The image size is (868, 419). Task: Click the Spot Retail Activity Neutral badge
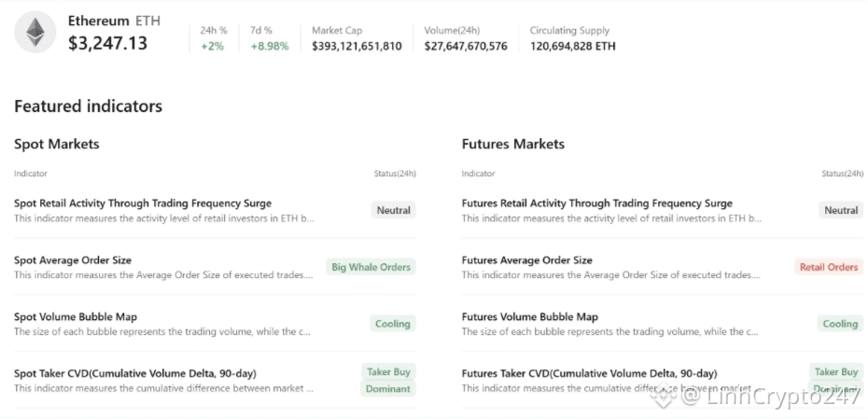click(x=393, y=210)
